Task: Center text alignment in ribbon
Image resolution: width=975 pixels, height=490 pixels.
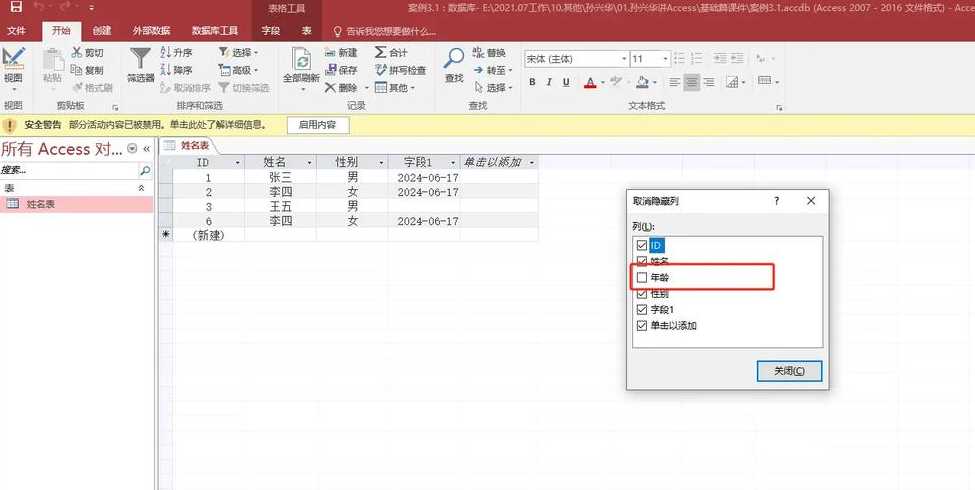Action: click(x=691, y=82)
